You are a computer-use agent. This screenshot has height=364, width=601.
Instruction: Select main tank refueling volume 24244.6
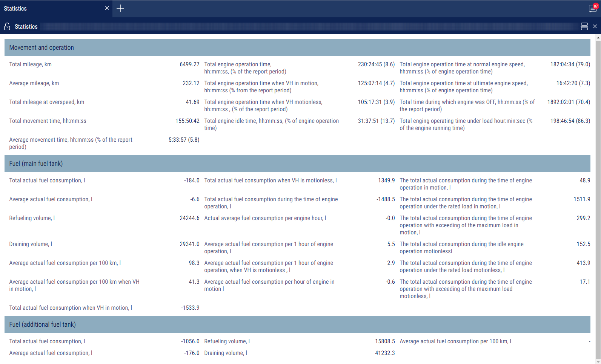pos(189,218)
